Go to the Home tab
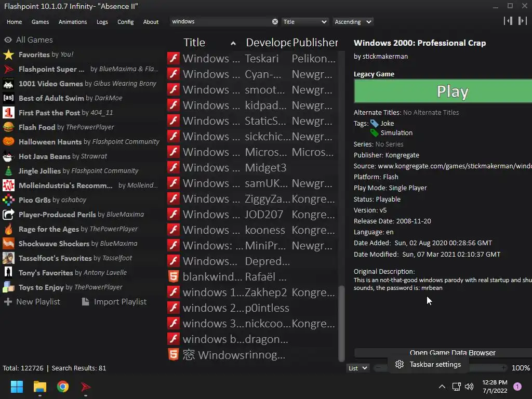Viewport: 532px width, 399px height. (14, 22)
